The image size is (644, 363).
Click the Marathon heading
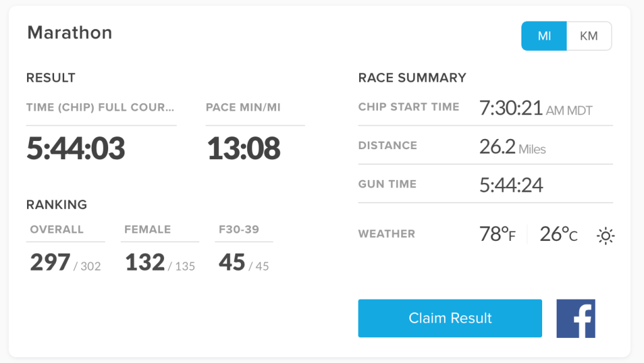[x=70, y=33]
